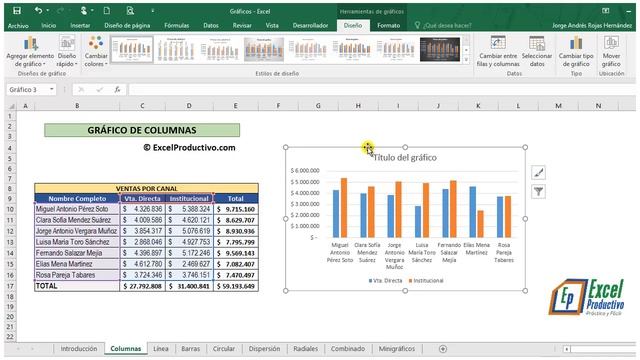Open the Fórmulas ribbon tab
The image size is (640, 360).
[176, 25]
